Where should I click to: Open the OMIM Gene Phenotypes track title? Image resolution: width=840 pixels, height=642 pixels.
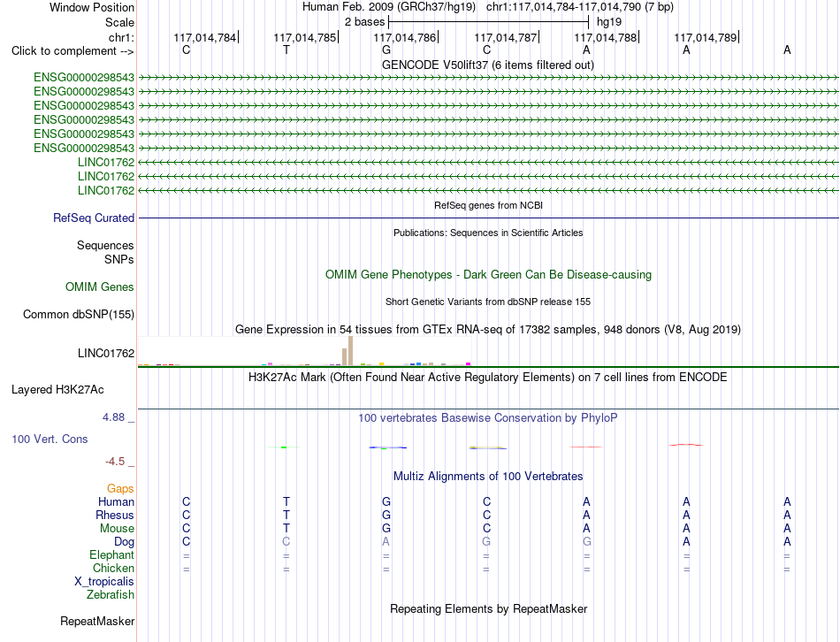(488, 274)
